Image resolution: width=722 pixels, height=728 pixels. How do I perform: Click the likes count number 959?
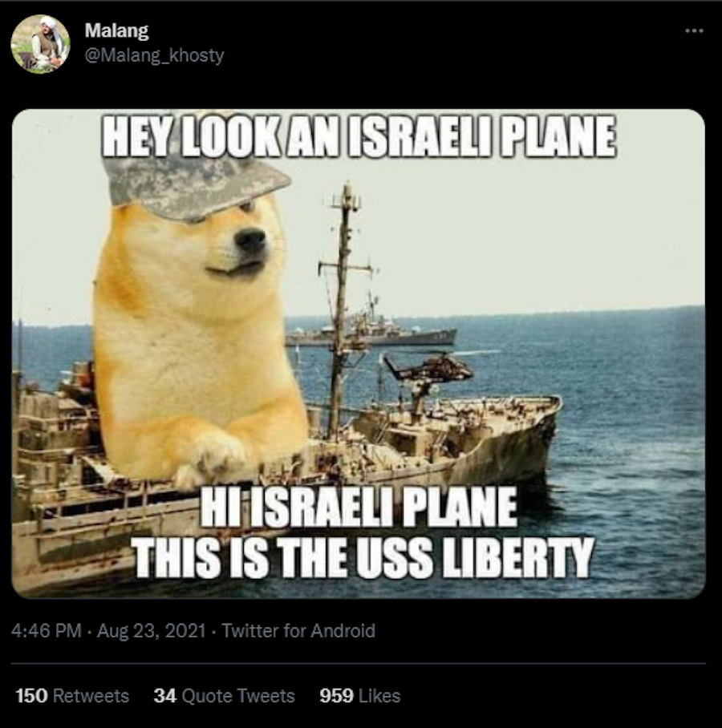coord(336,696)
